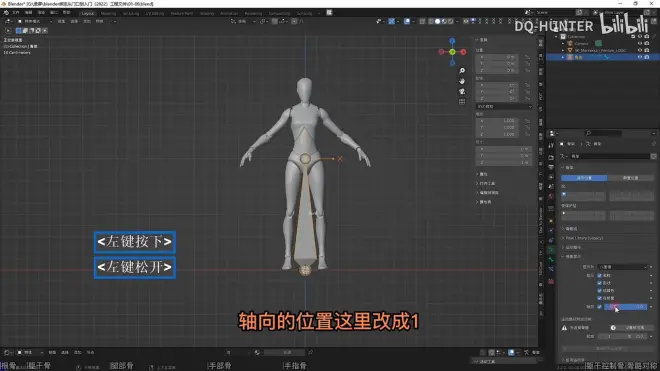This screenshot has height=371, width=660.
Task: Adjust the Axes position slider
Action: [x=625, y=307]
